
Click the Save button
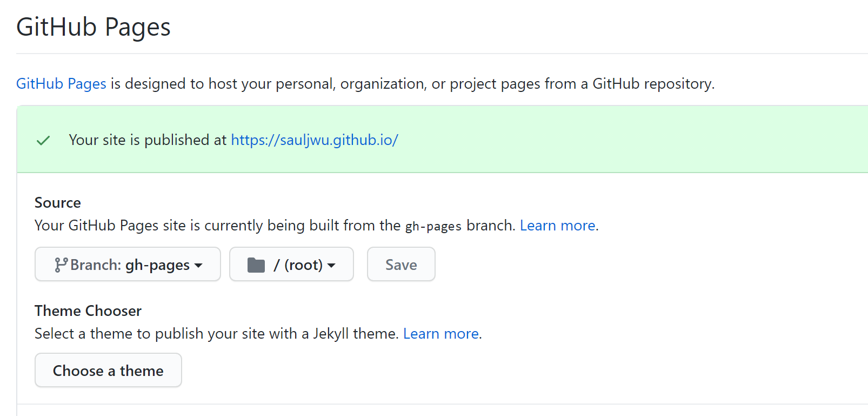coord(401,265)
